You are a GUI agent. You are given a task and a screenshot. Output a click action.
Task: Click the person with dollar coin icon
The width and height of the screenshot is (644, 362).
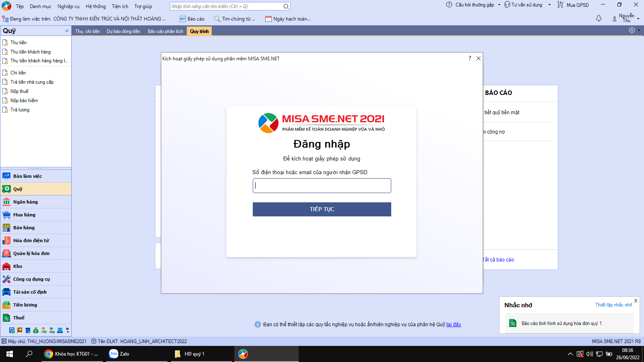(x=44, y=330)
